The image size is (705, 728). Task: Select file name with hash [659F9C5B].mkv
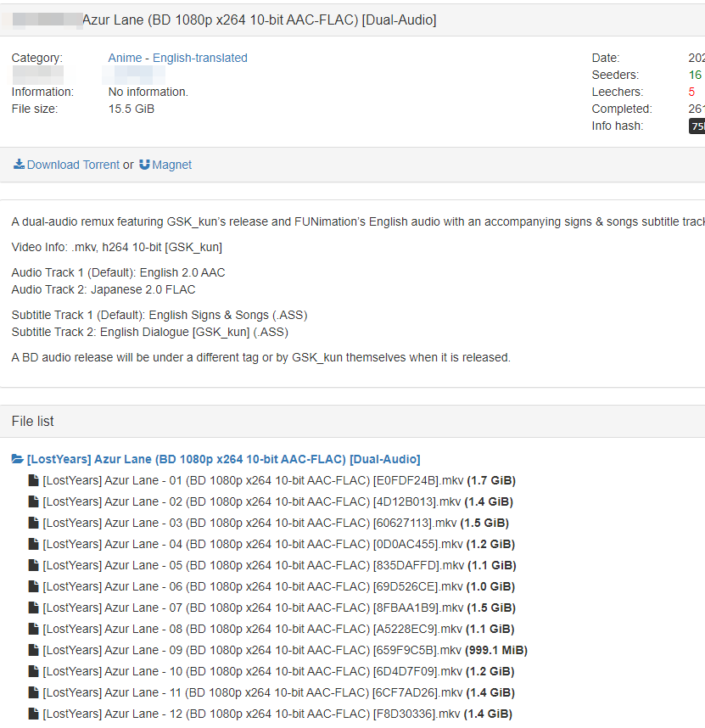point(252,651)
